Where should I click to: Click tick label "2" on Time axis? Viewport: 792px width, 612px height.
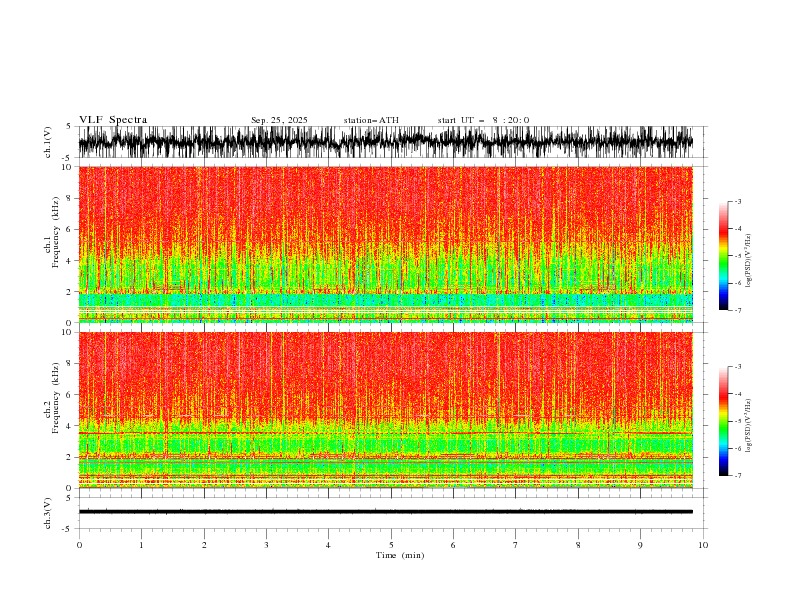[204, 545]
